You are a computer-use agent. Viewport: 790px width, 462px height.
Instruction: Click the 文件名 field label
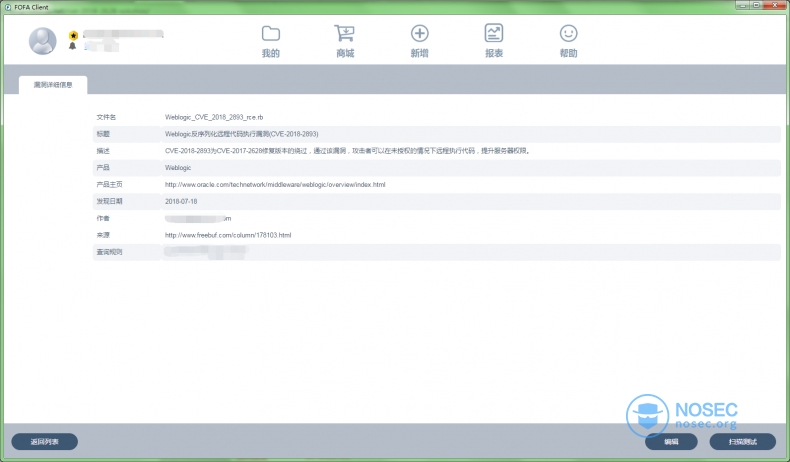[x=106, y=117]
